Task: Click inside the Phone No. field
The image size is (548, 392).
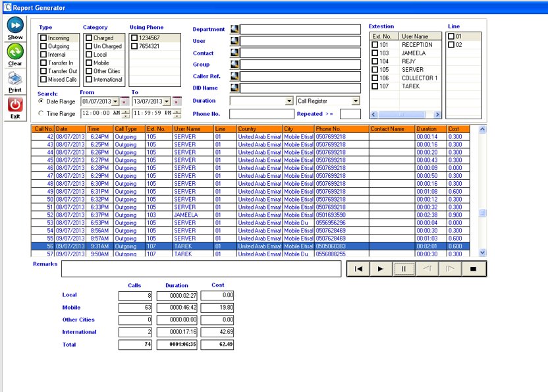Action: 261,114
